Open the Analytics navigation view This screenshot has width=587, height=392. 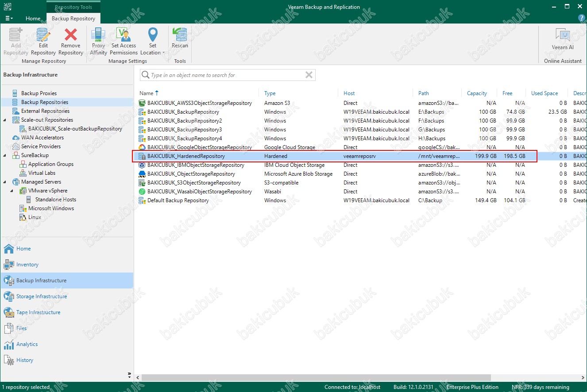(66, 344)
